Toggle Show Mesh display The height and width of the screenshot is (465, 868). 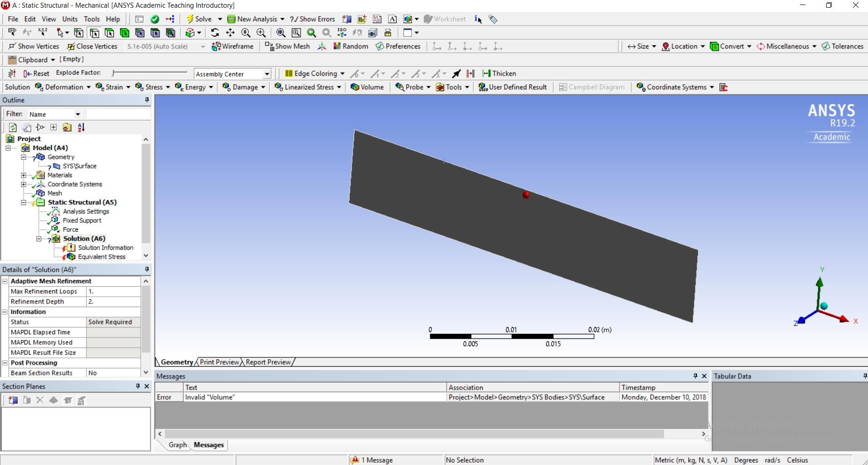287,46
